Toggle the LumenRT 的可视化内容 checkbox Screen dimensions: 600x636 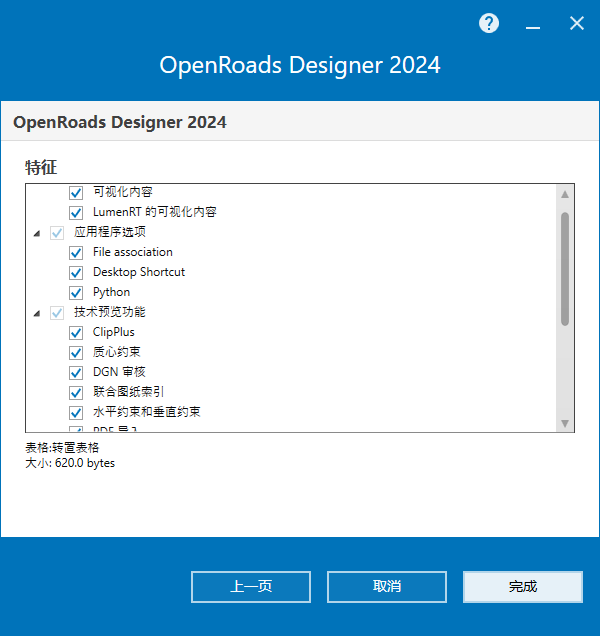click(76, 213)
